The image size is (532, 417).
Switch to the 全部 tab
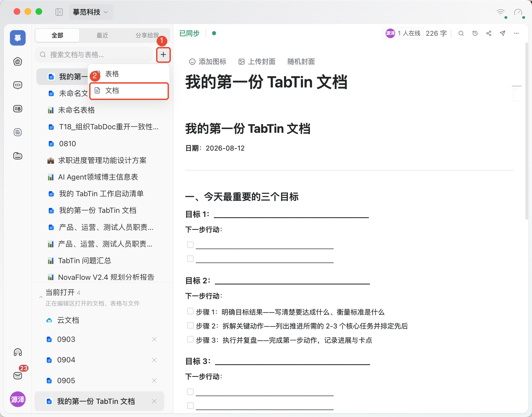click(57, 35)
